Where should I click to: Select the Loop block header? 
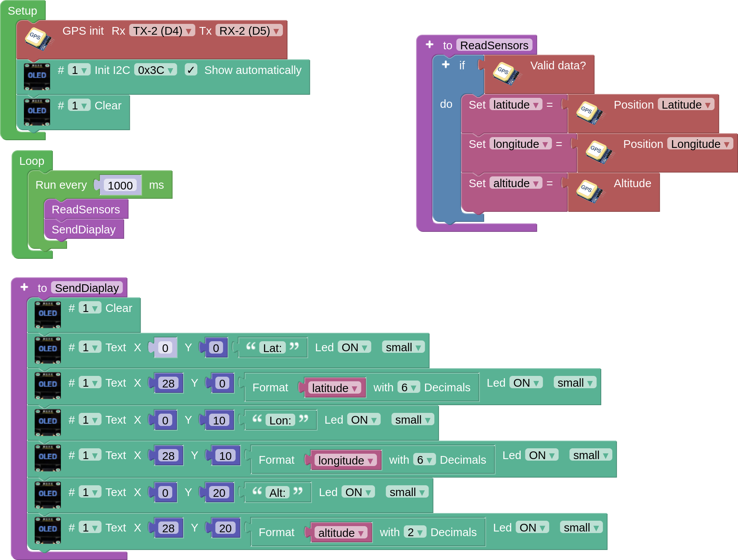click(x=32, y=161)
